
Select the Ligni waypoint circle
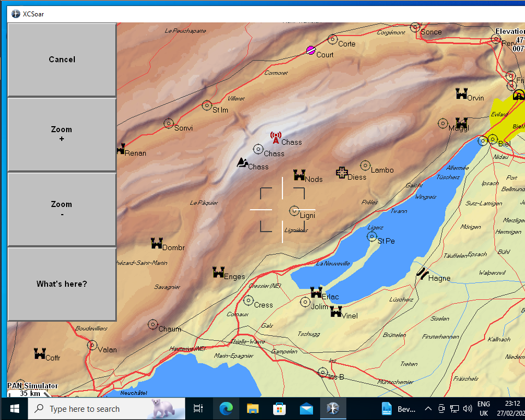294,211
